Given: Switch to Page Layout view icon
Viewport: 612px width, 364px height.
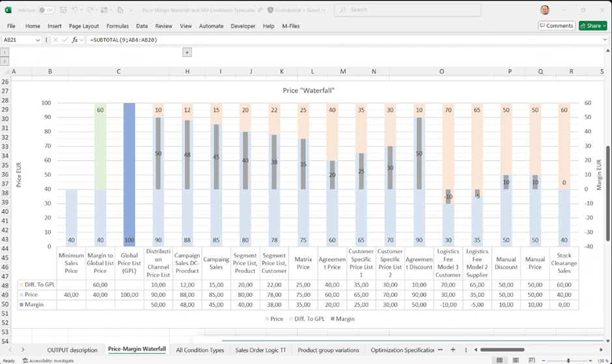Looking at the screenshot, I should point(516,360).
